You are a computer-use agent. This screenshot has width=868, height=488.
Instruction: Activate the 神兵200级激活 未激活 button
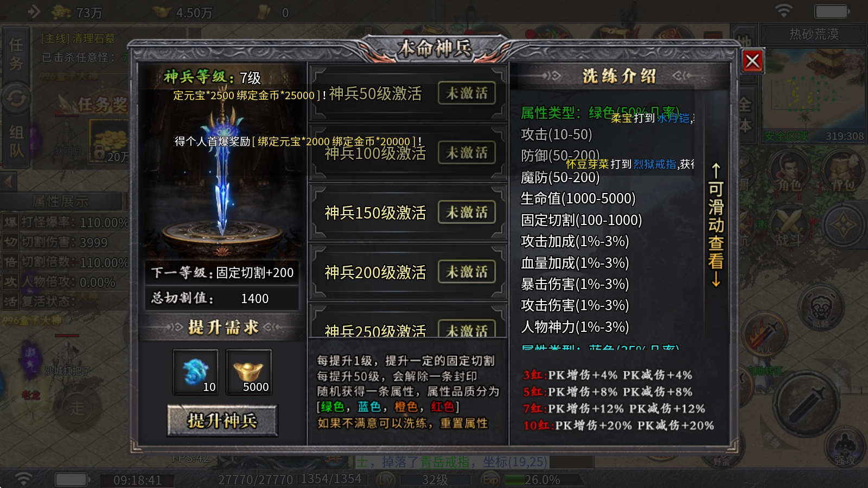click(x=467, y=272)
